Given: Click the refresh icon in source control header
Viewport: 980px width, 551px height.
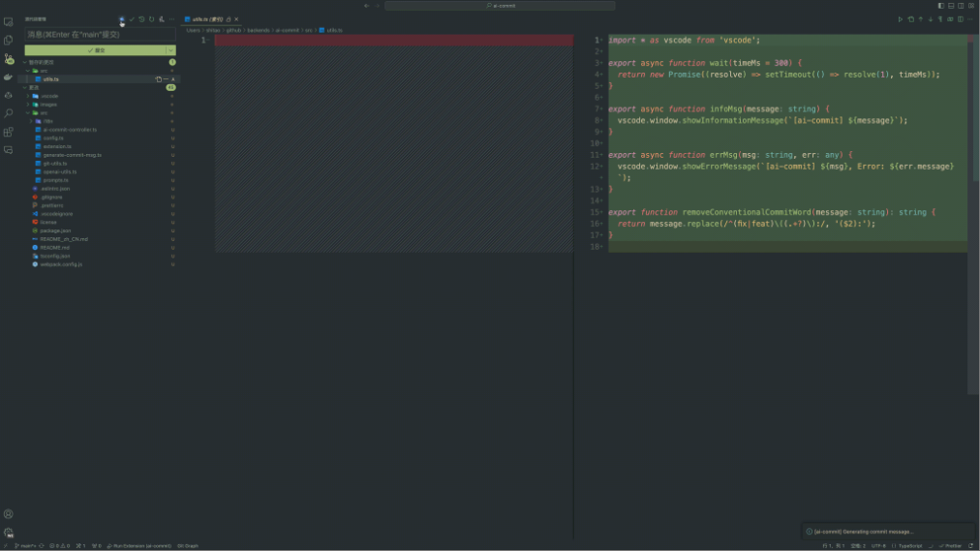Looking at the screenshot, I should pyautogui.click(x=151, y=19).
